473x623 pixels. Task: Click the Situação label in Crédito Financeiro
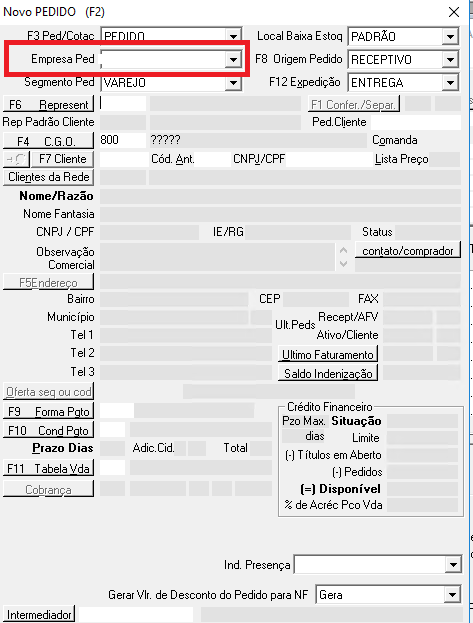coord(357,421)
